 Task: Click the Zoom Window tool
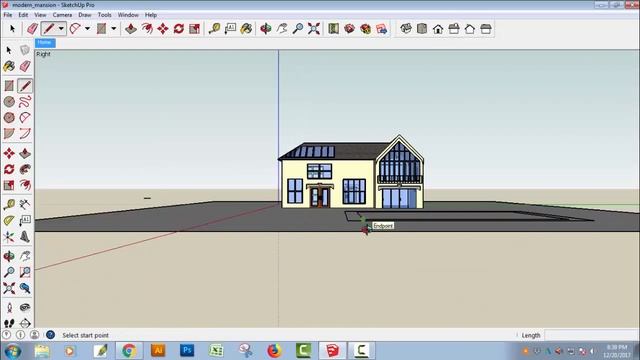point(25,272)
